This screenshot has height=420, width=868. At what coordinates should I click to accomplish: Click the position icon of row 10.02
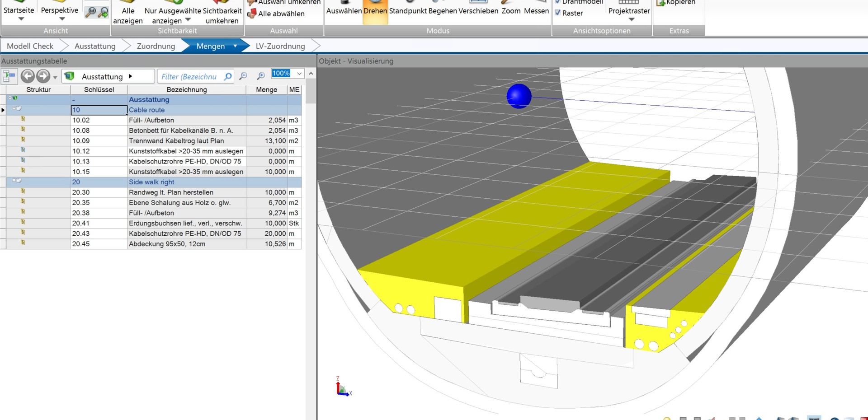click(23, 119)
